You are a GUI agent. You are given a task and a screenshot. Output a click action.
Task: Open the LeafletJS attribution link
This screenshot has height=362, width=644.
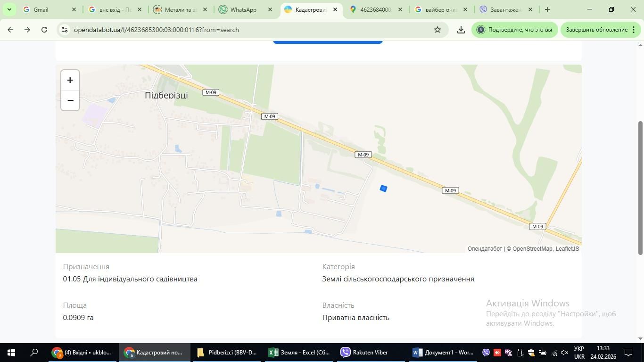point(567,249)
